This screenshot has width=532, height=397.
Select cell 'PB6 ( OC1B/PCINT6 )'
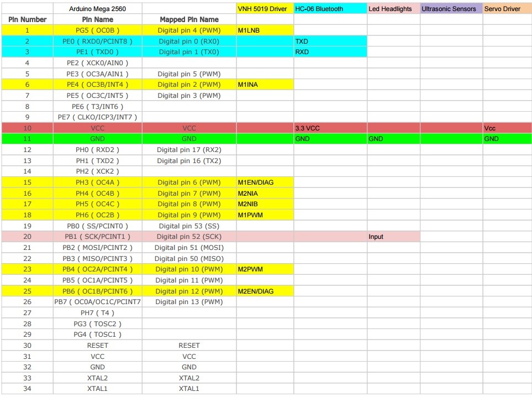point(97,291)
